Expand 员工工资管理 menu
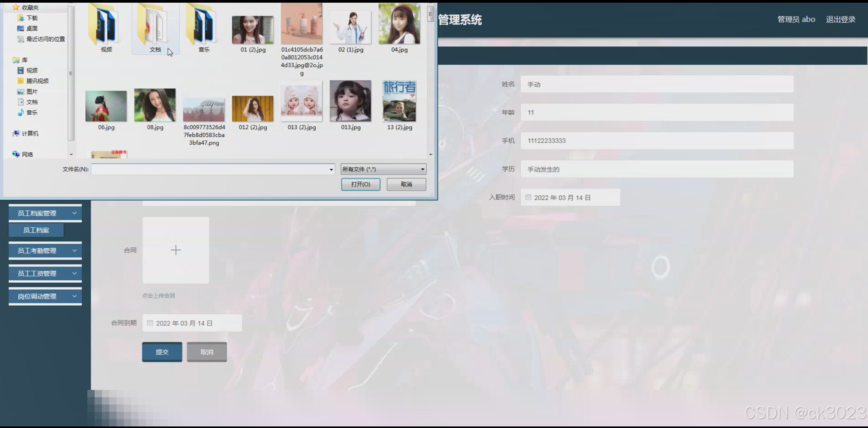The width and height of the screenshot is (868, 428). 45,273
